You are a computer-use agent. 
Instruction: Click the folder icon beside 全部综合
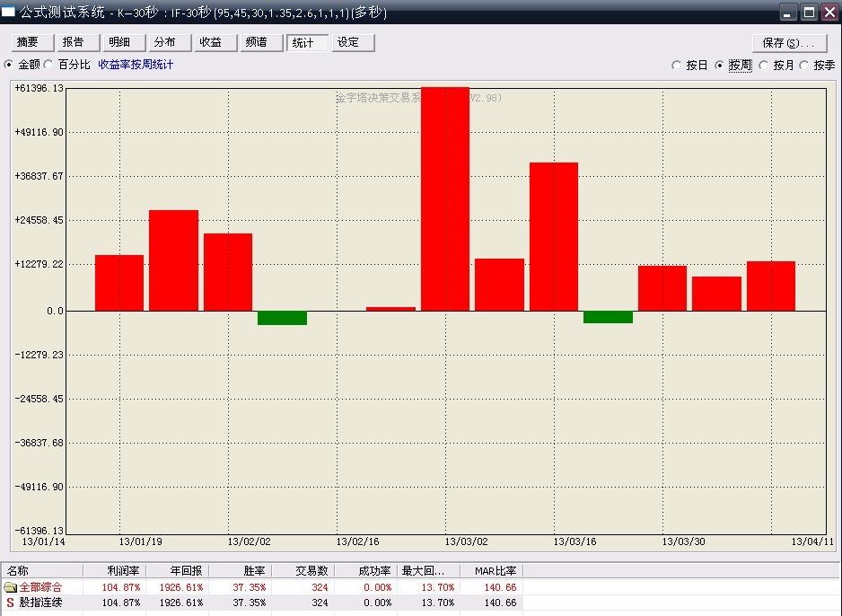11,587
